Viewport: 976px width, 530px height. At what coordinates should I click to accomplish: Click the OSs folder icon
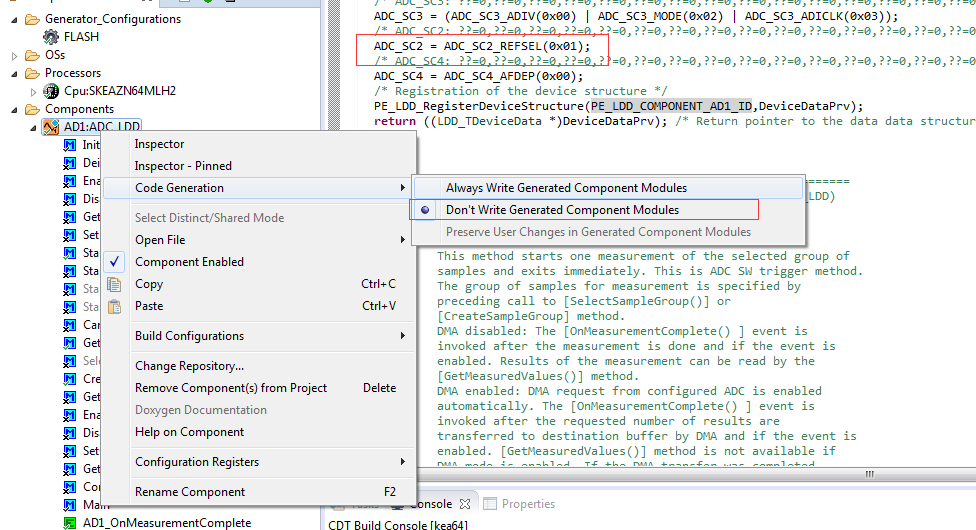(32, 55)
